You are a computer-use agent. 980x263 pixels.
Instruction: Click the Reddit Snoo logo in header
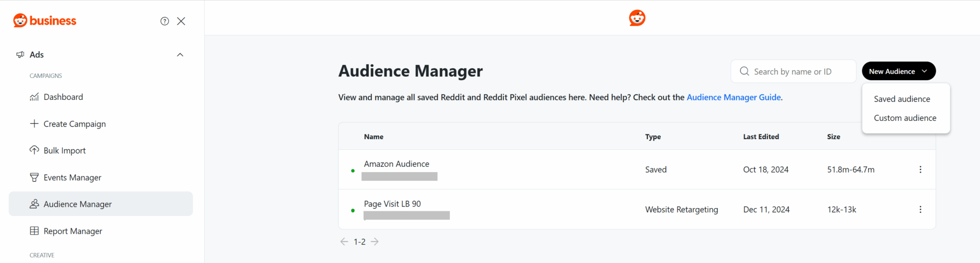tap(637, 18)
